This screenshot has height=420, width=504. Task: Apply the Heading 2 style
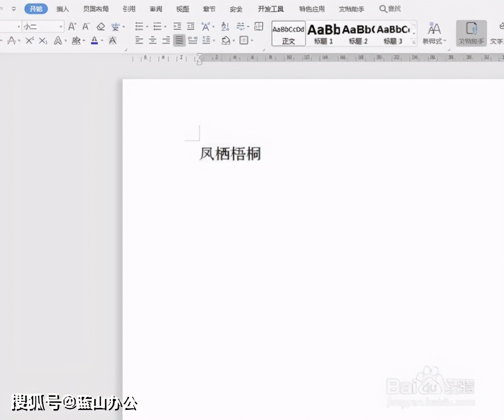[x=358, y=34]
